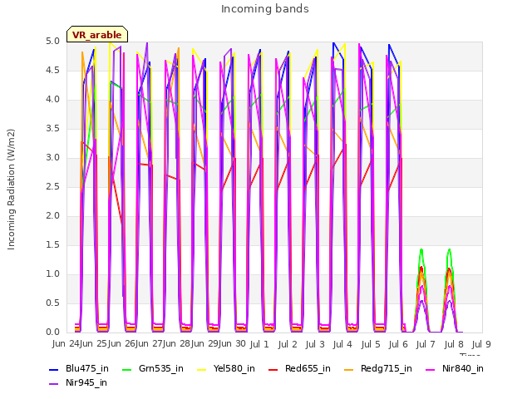Click the 0.0 y-axis tick label
Screen dimensions: 532x399
point(53,332)
